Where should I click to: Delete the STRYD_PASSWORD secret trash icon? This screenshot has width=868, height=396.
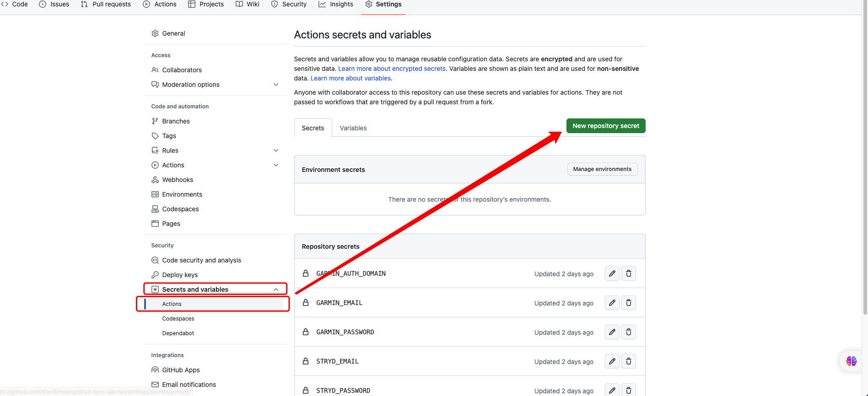pyautogui.click(x=629, y=390)
